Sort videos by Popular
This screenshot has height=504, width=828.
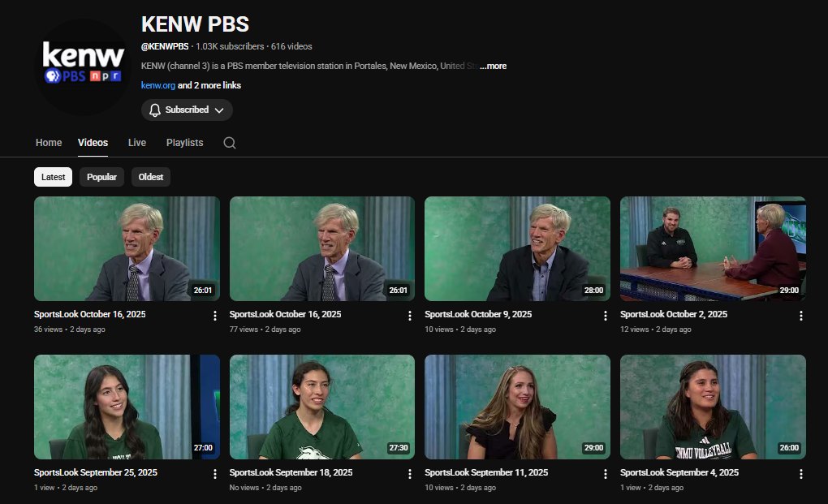pyautogui.click(x=101, y=177)
